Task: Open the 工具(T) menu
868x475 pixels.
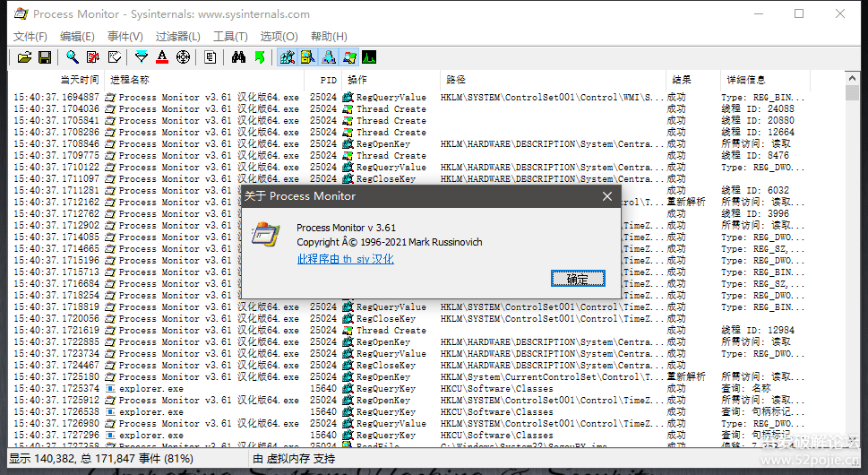Action: (x=230, y=37)
